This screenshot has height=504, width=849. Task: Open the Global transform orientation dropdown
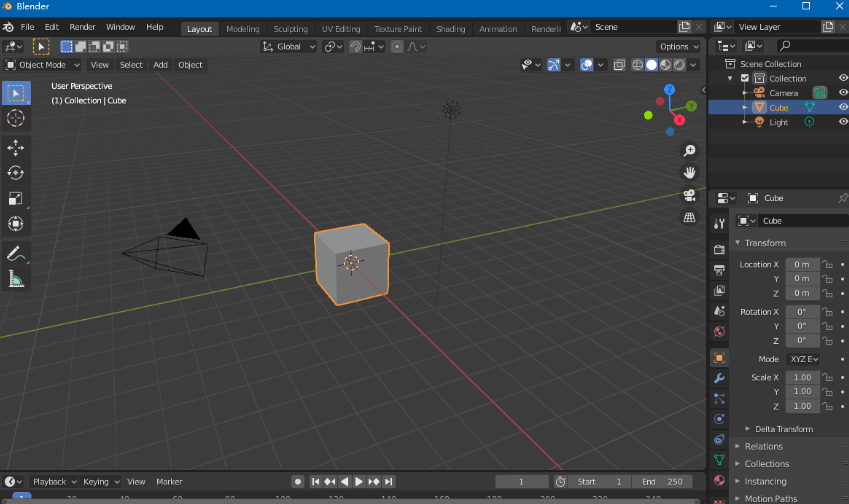[x=290, y=47]
